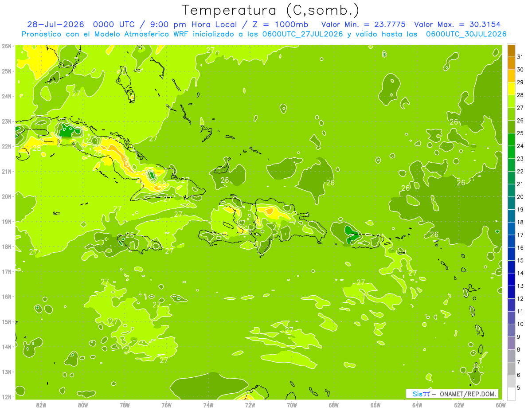
Task: Click color scale value 24
Action: (x=520, y=146)
